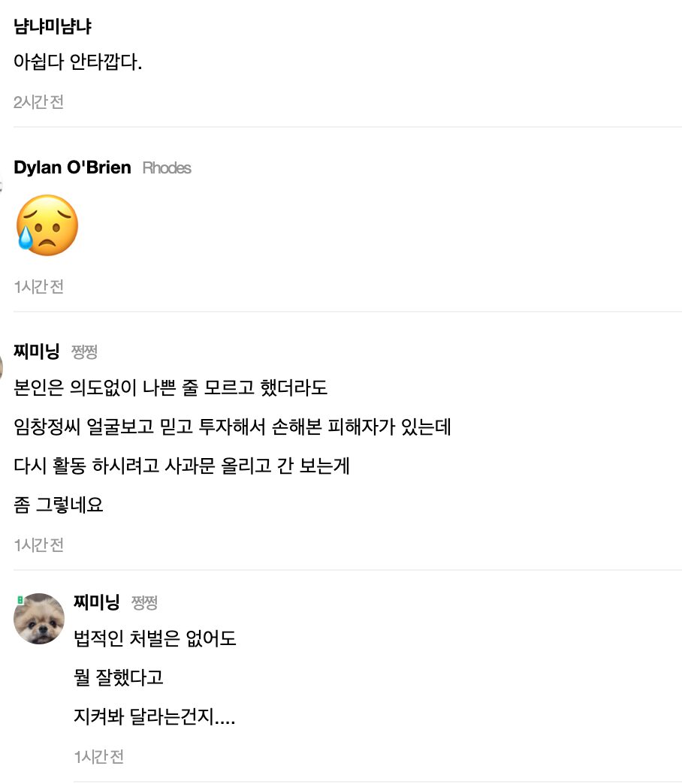The height and width of the screenshot is (784, 682).
Task: Click the 2시간 전 timestamp
Action: click(38, 102)
